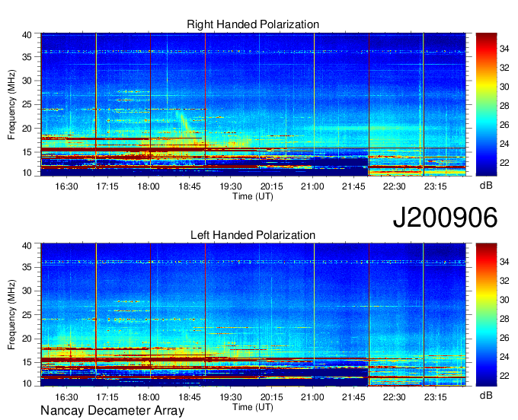Click the lower plot Frequency (MHz) axis label
This screenshot has width=518, height=420.
(11, 315)
